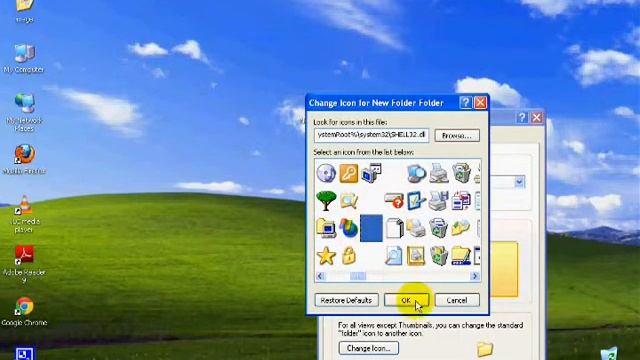Pick the yellow framed picture icon
The image size is (640, 360).
pyautogui.click(x=416, y=256)
